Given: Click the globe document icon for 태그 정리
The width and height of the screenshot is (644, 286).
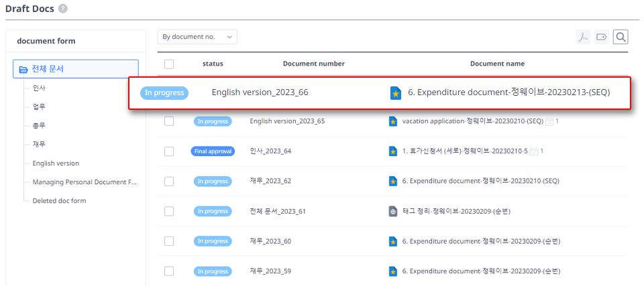Looking at the screenshot, I should point(393,212).
